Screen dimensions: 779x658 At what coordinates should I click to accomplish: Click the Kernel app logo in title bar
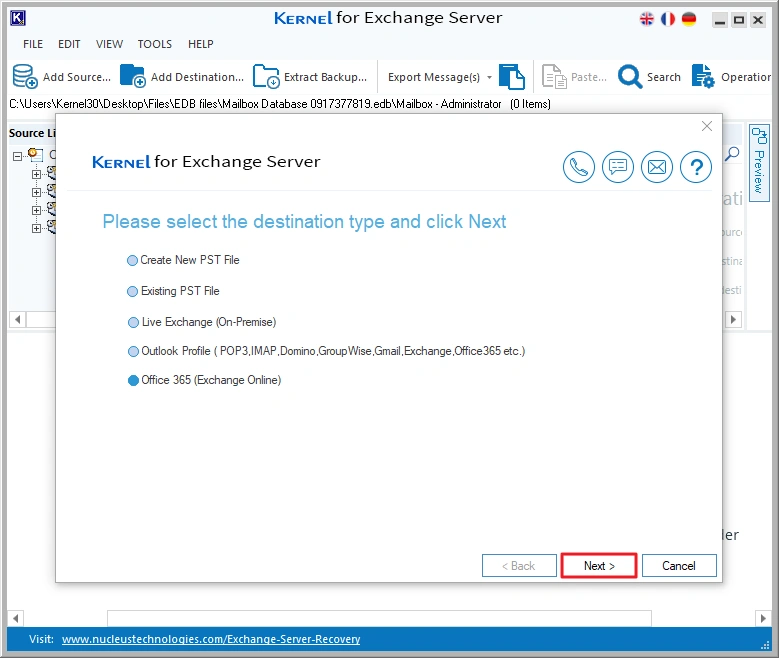[18, 18]
